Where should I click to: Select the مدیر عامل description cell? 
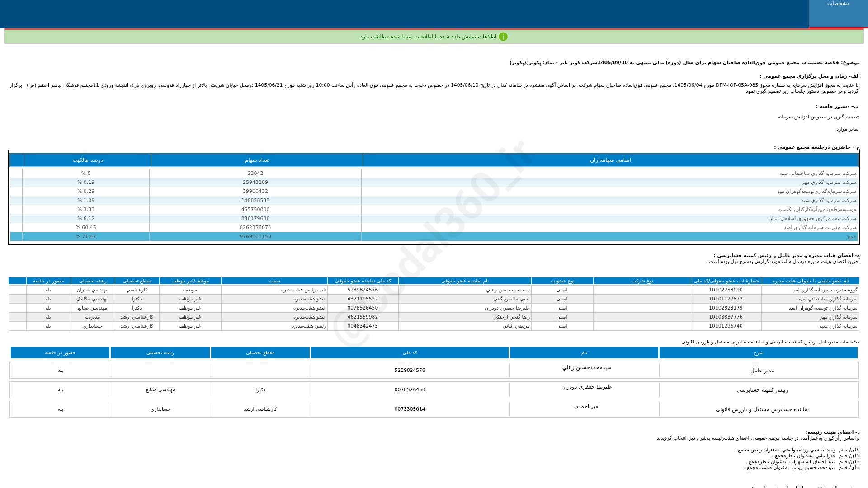click(758, 371)
